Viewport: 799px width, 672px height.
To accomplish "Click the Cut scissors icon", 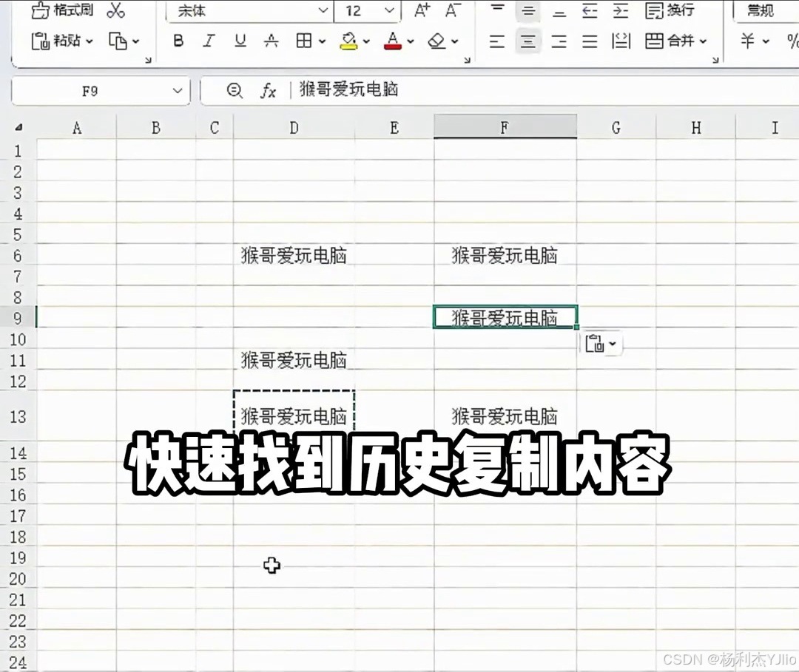I will pyautogui.click(x=115, y=10).
